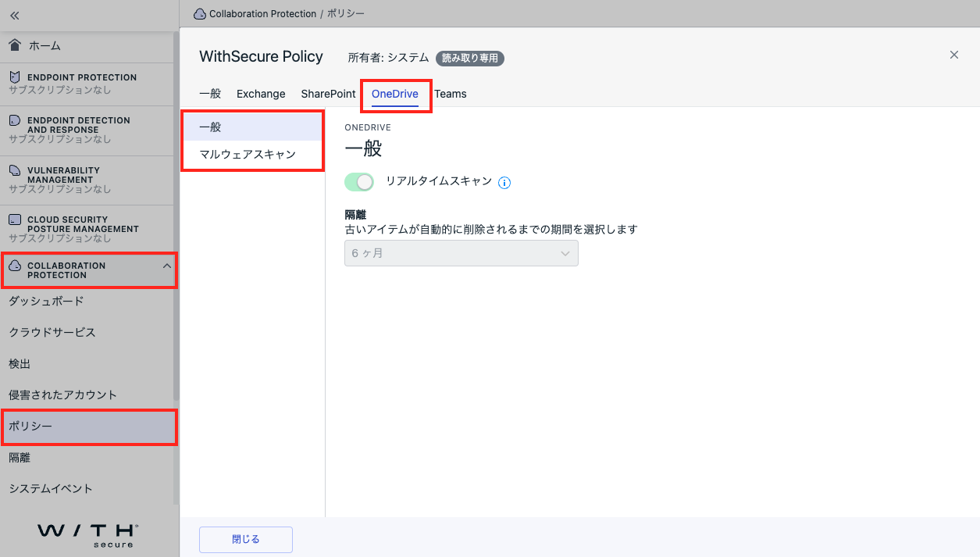Collapse the sidebar with double-chevron icon
This screenshot has width=980, height=557.
[15, 15]
